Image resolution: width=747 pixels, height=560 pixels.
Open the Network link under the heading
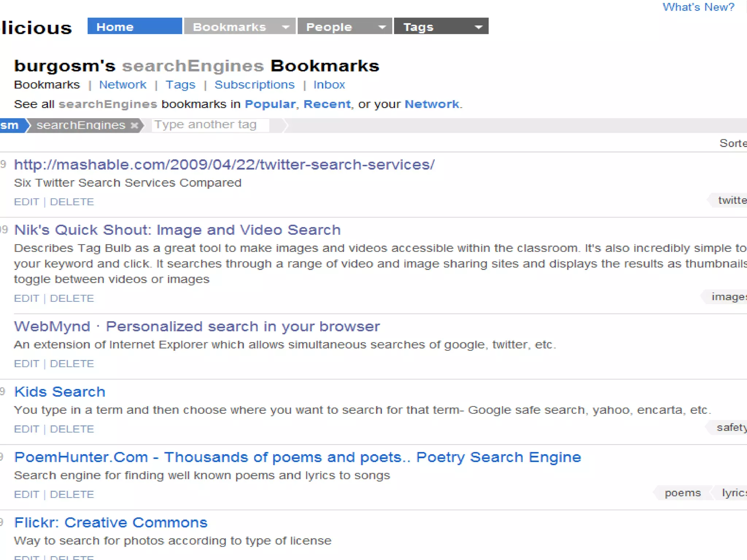(123, 85)
